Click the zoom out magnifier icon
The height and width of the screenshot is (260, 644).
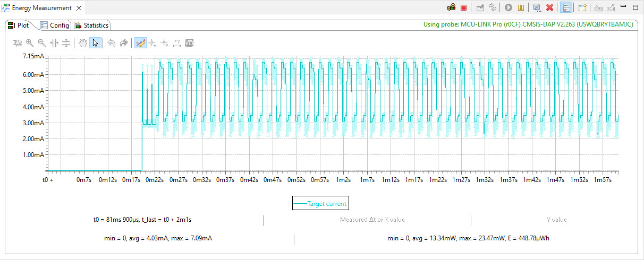[x=41, y=43]
